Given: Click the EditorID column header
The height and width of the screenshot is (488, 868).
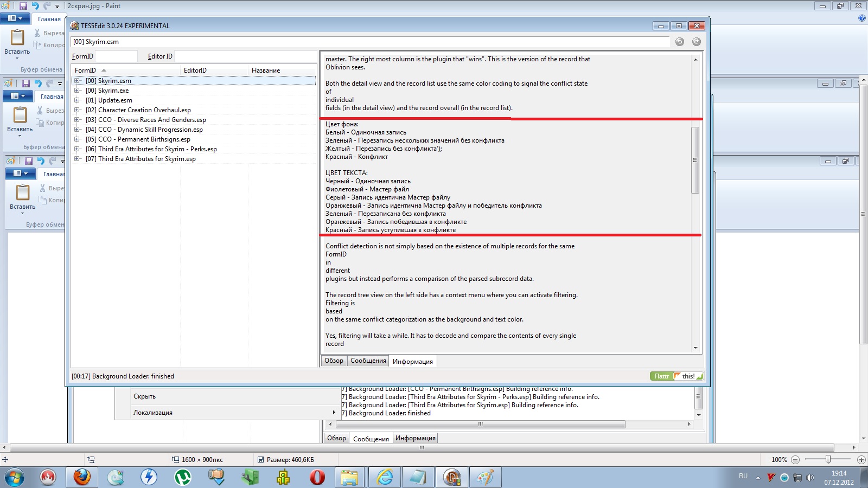Looking at the screenshot, I should click(214, 70).
